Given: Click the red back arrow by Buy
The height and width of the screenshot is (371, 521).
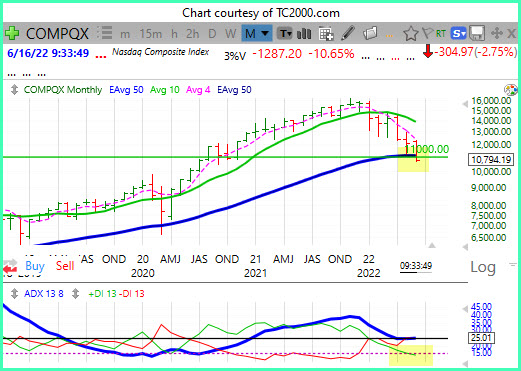Looking at the screenshot, I should (x=9, y=269).
